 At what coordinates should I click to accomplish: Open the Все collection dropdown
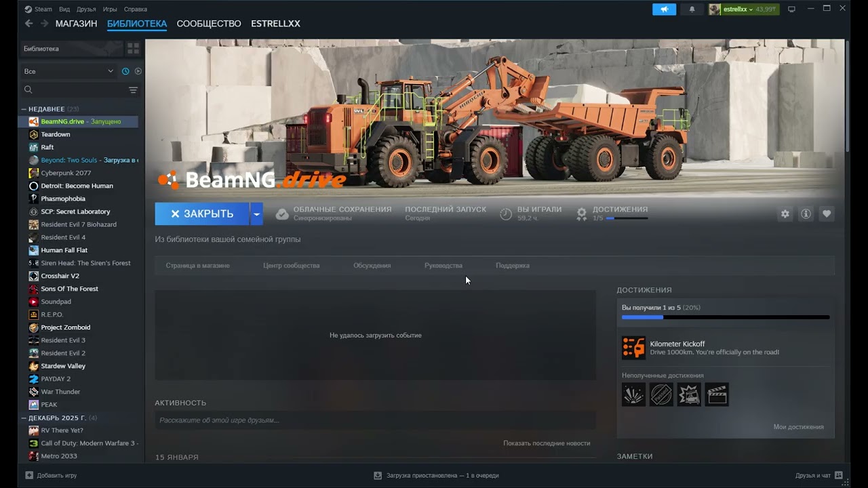tap(68, 71)
